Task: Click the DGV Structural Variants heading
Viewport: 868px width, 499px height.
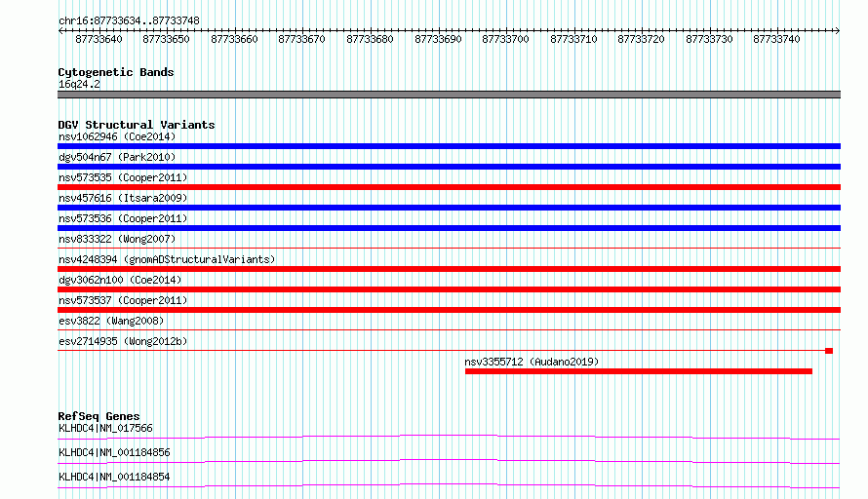Action: [x=137, y=125]
